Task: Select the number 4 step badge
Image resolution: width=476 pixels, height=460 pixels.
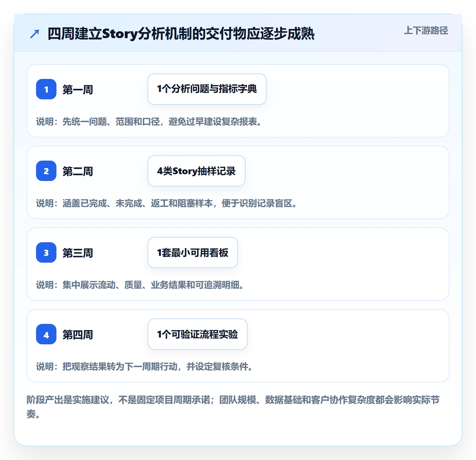Action: click(46, 334)
